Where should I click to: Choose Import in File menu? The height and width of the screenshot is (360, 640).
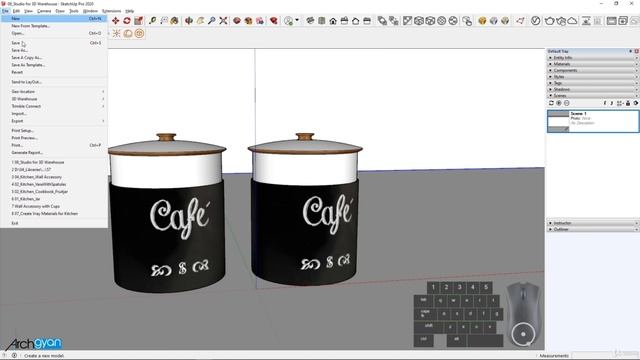54,114
